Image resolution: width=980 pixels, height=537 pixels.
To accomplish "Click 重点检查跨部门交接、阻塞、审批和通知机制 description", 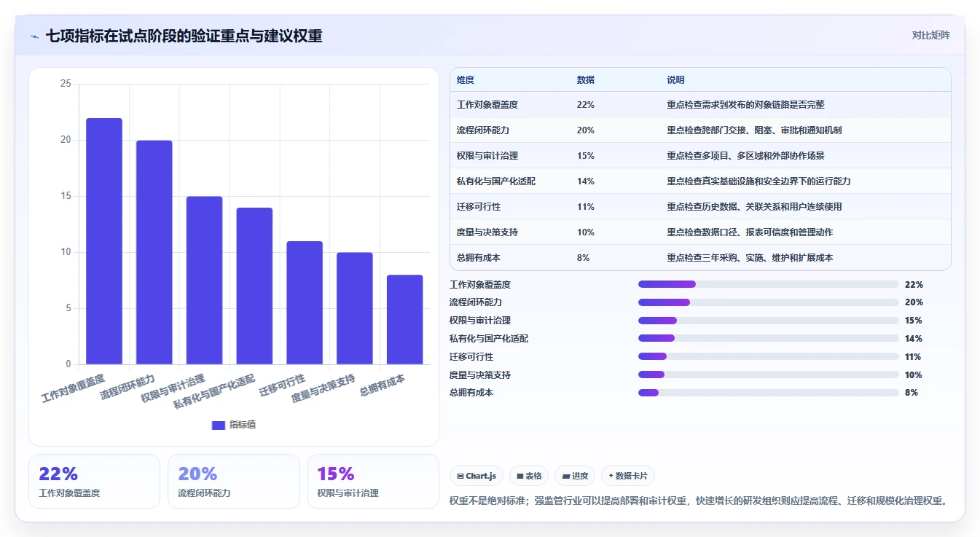I will pyautogui.click(x=754, y=130).
